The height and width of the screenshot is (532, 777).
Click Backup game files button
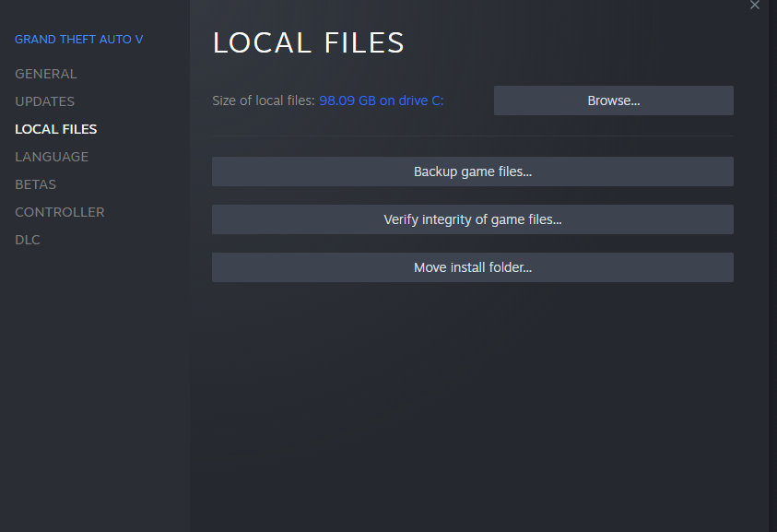click(473, 171)
